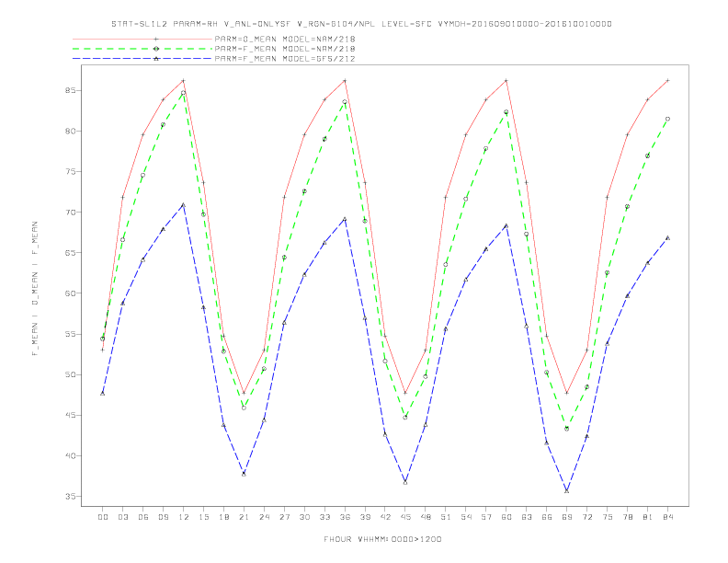Click x-axis forecast hour label 57

(486, 517)
